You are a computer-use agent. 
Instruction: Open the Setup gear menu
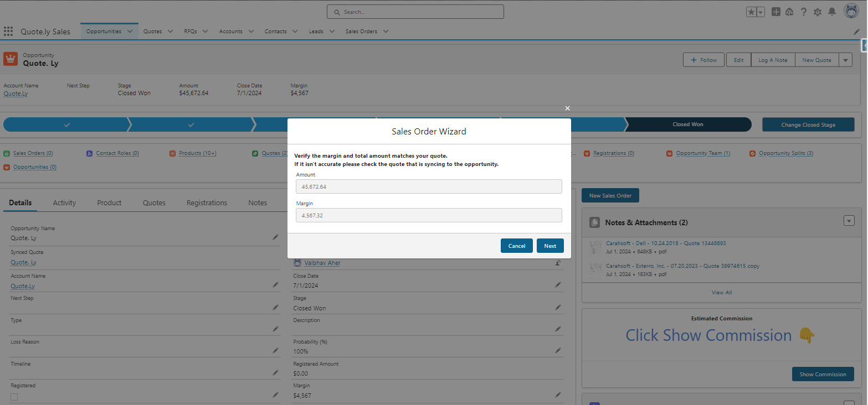click(x=818, y=12)
